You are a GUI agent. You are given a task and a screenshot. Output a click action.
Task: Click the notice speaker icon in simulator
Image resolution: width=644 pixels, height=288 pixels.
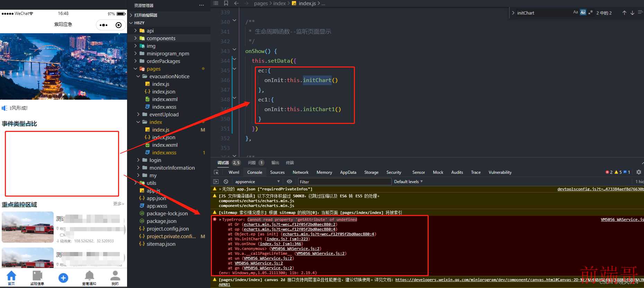(x=5, y=108)
